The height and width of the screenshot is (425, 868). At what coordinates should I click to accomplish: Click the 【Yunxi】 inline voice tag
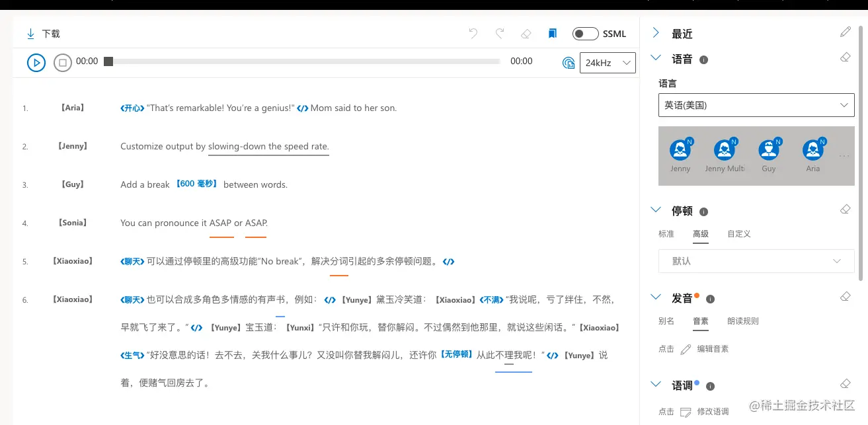301,327
